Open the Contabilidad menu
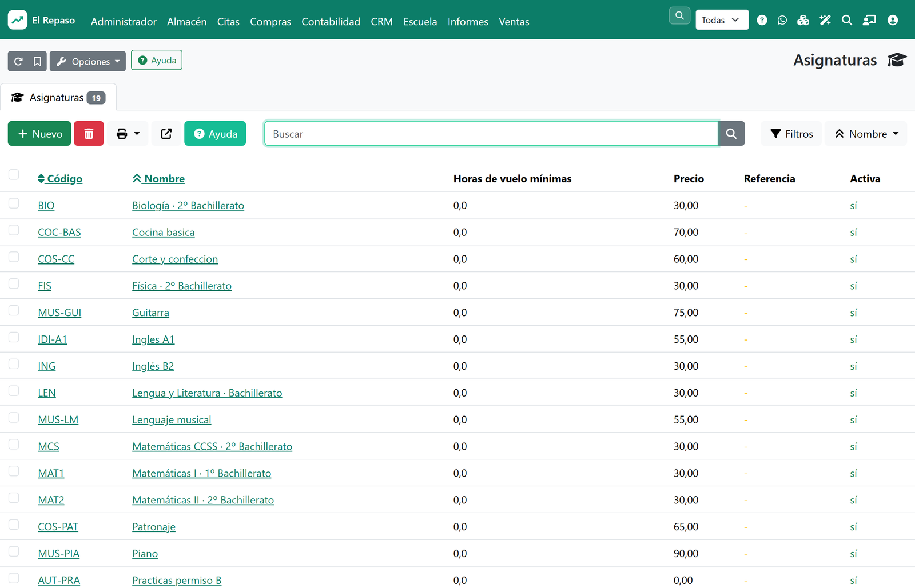 coord(331,22)
